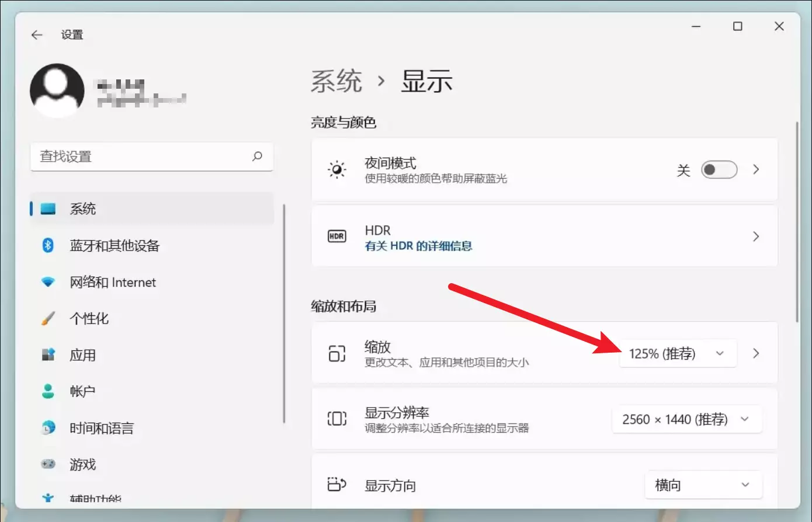
Task: Click the System monitor icon in sidebar
Action: pyautogui.click(x=48, y=208)
